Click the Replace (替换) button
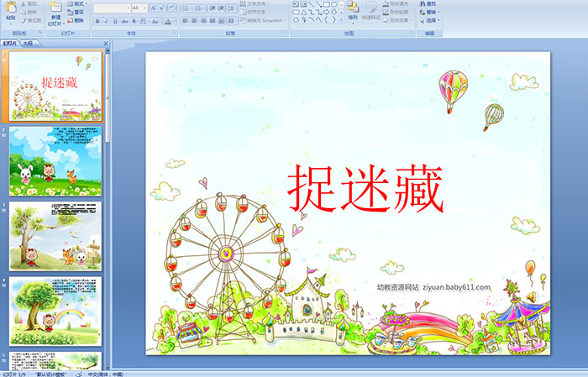588x377 pixels. coord(430,13)
